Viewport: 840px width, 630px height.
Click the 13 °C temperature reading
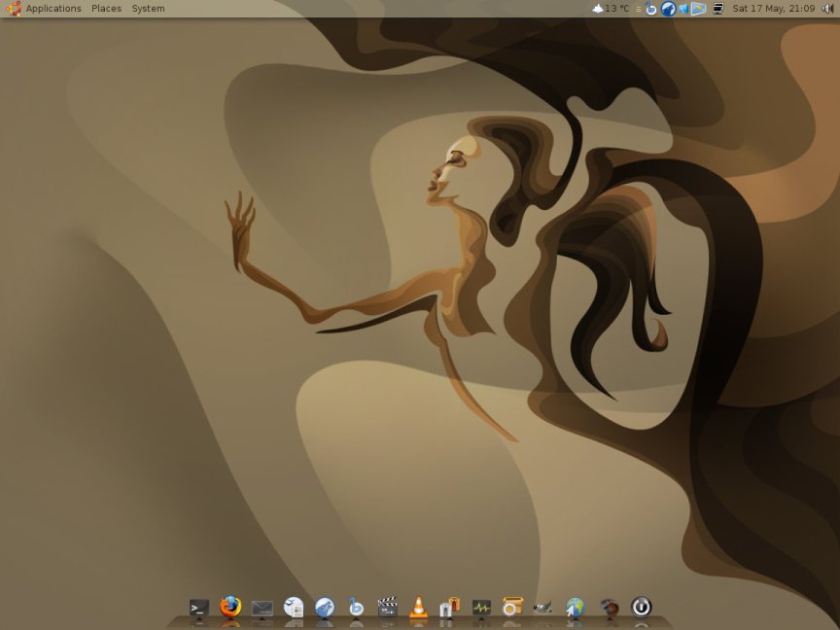617,9
